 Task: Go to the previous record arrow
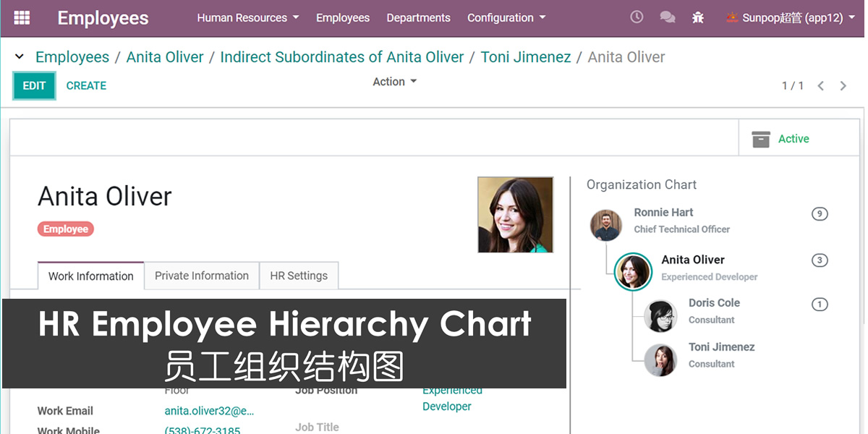click(x=820, y=86)
